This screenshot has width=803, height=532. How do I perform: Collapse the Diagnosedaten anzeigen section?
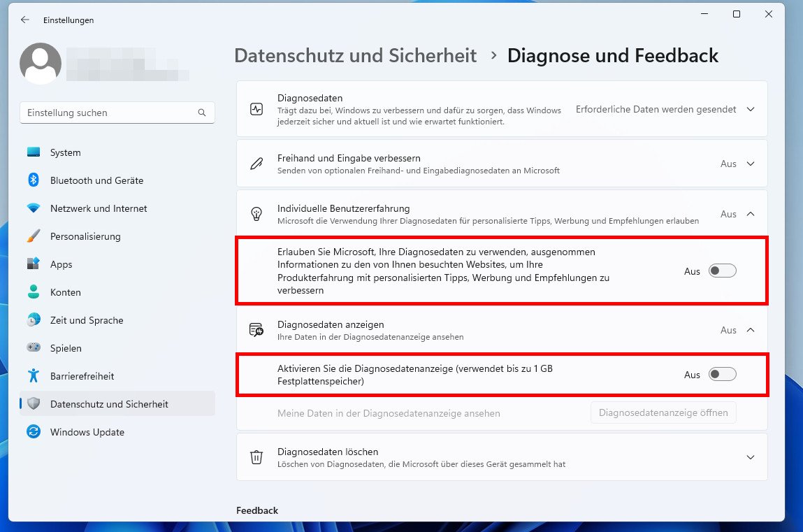pos(751,329)
